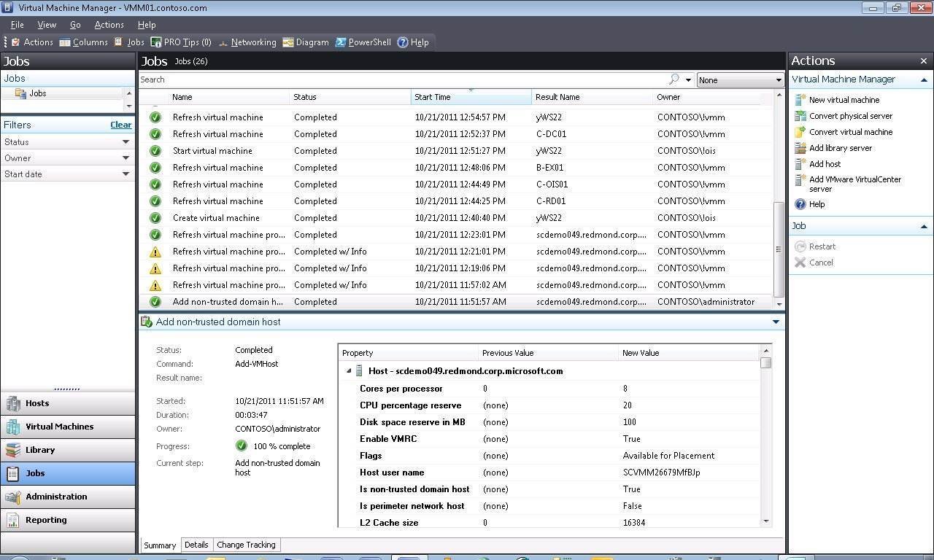
Task: Select Add non-trusted domain host job
Action: (x=456, y=302)
